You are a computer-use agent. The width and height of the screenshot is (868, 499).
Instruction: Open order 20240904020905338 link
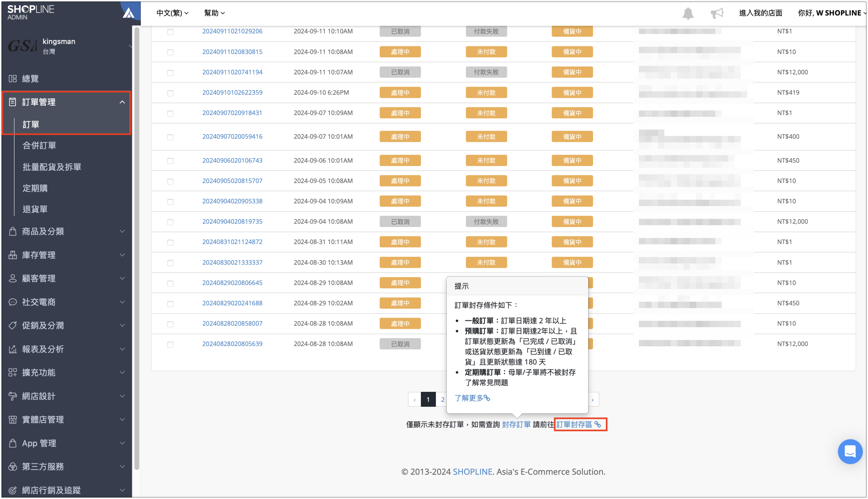click(x=232, y=201)
